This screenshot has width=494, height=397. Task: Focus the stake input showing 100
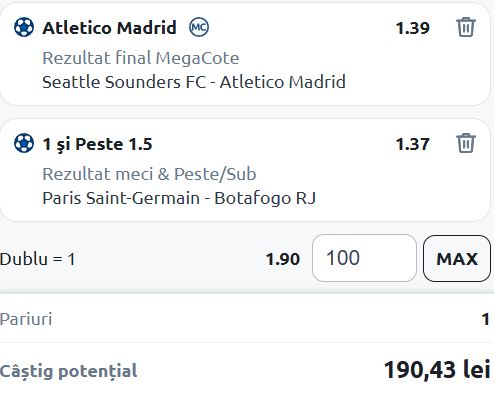pyautogui.click(x=364, y=258)
